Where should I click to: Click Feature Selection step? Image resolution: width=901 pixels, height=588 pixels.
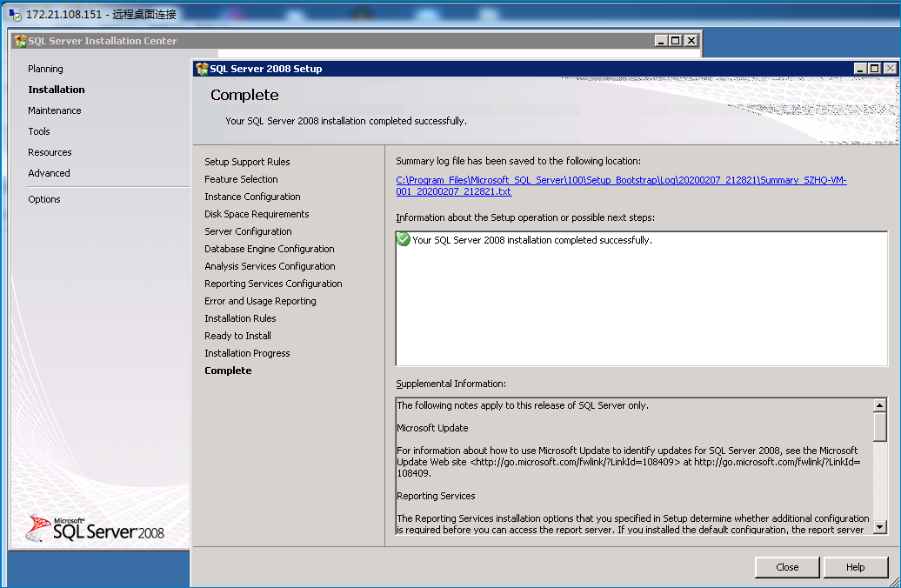point(242,179)
